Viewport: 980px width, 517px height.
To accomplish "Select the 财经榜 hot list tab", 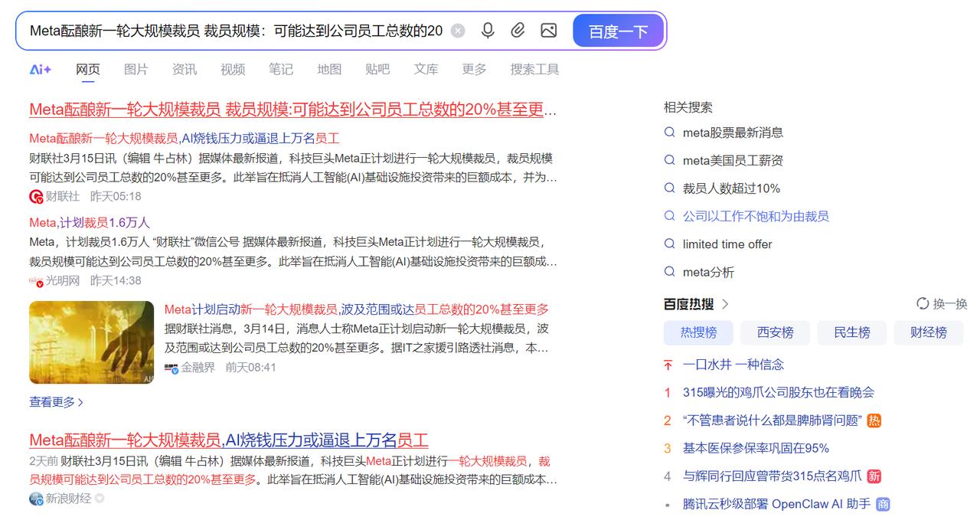I will (928, 332).
